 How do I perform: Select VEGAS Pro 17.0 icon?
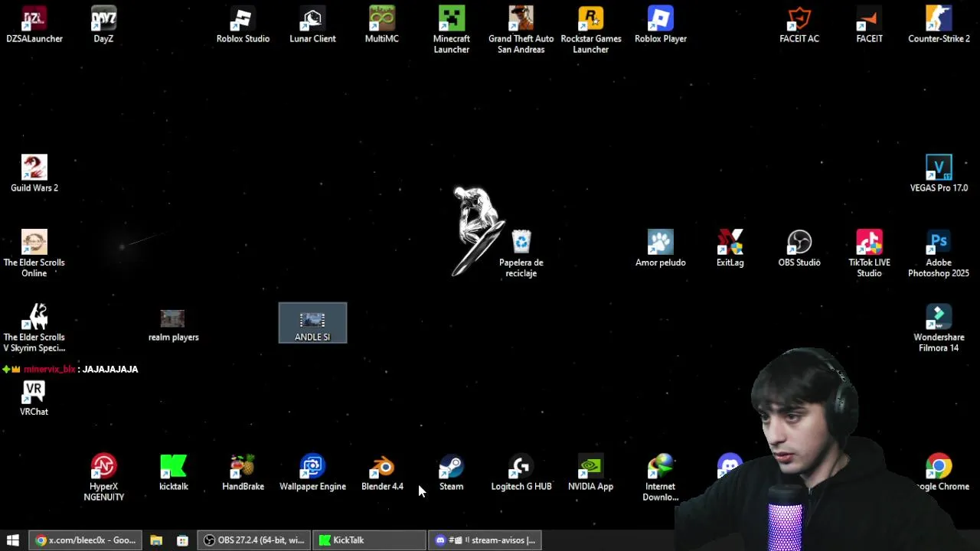coord(939,174)
